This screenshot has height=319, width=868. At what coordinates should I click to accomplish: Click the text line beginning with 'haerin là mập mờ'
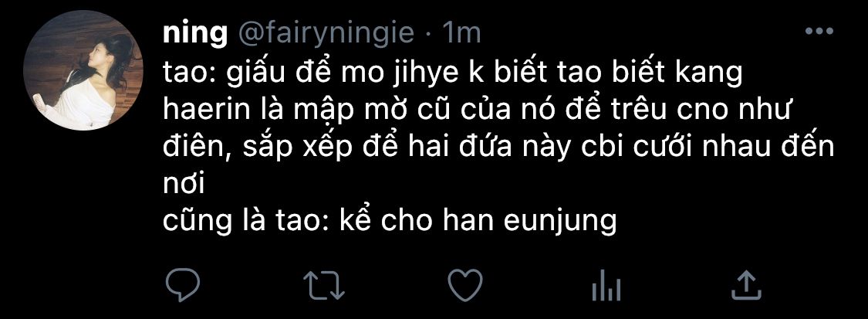(x=475, y=110)
